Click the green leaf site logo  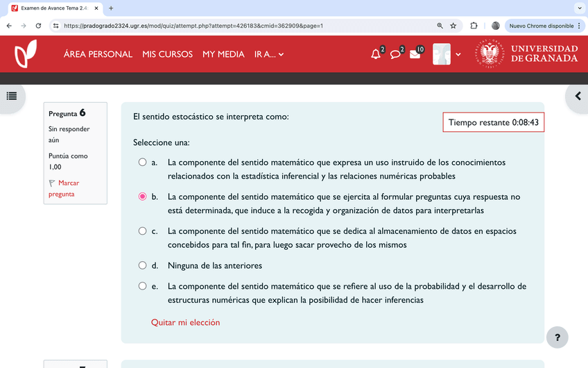point(26,54)
